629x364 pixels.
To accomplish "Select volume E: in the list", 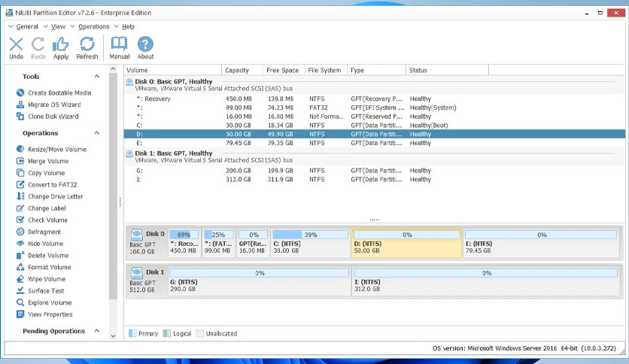I will coord(374,143).
